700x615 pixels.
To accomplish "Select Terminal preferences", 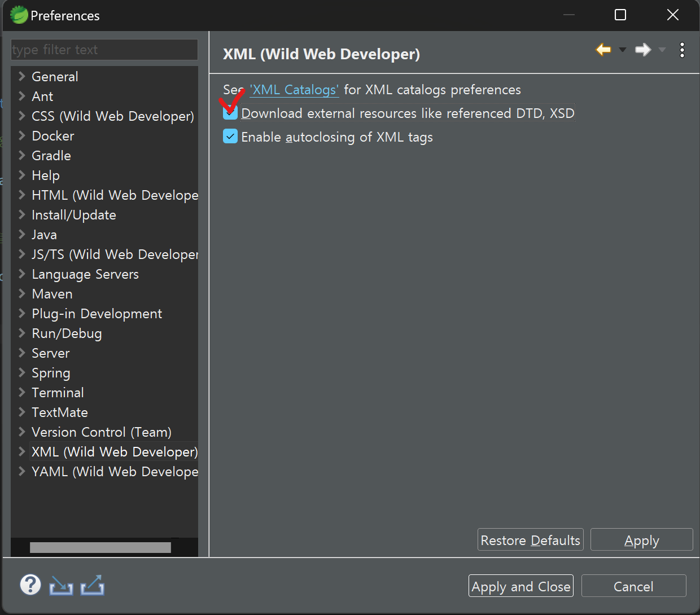I will pos(58,393).
